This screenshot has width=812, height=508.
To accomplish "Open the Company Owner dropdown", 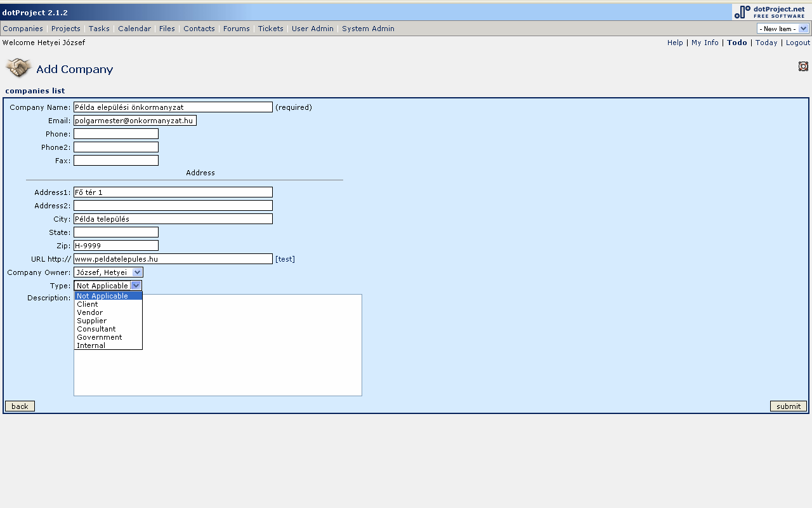I will 108,272.
